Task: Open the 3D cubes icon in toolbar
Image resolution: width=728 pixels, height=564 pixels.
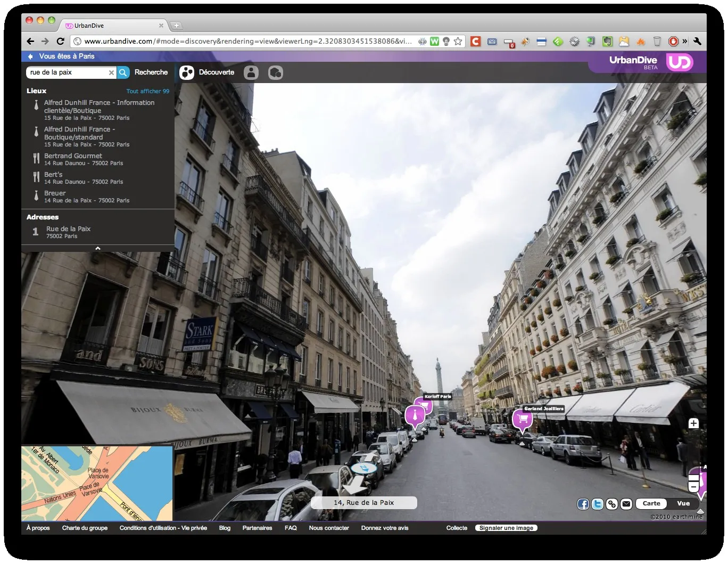Action: 276,72
